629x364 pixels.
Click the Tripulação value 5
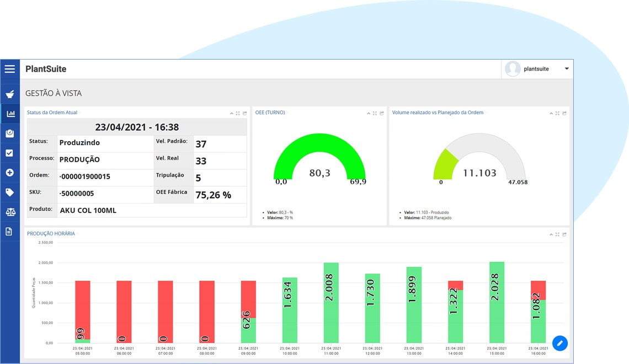[198, 178]
